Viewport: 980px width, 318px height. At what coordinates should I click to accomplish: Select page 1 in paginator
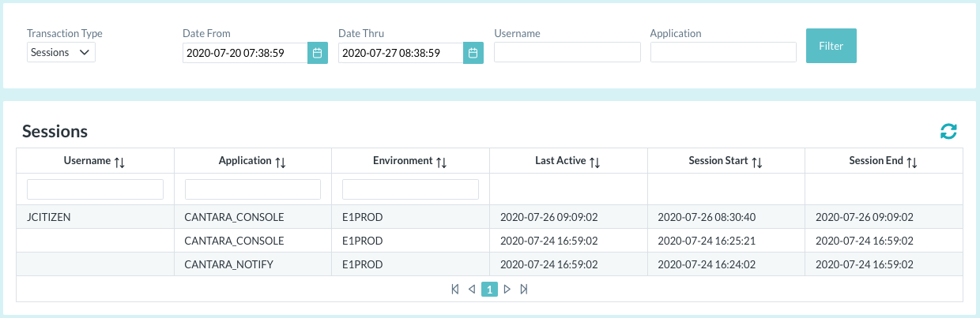tap(489, 290)
